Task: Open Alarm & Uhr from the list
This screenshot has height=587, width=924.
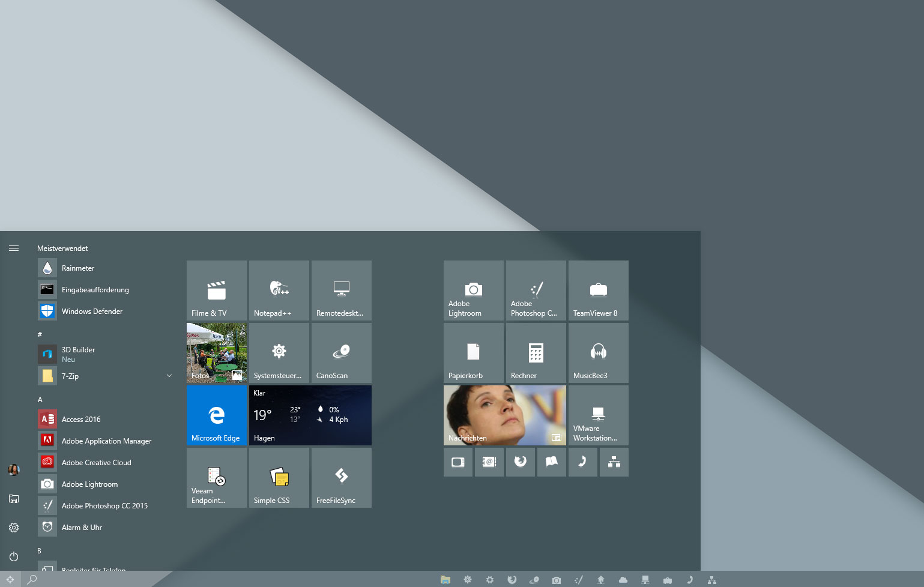Action: [x=106, y=528]
